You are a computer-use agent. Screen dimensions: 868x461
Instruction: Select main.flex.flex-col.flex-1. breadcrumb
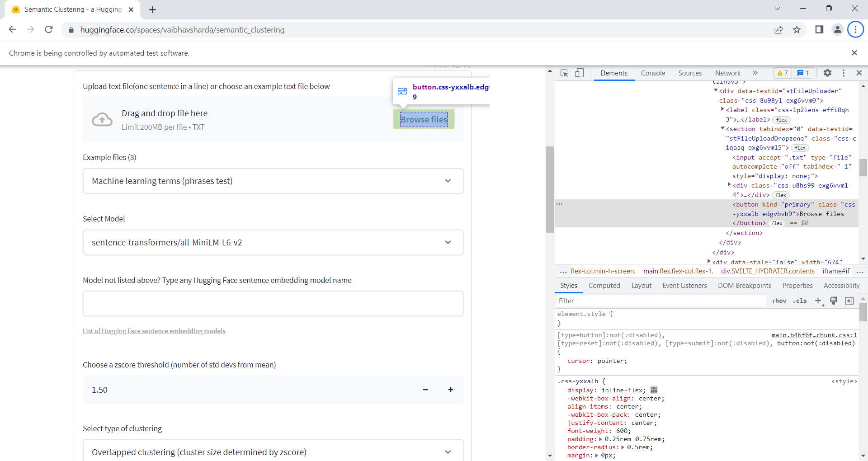click(678, 271)
